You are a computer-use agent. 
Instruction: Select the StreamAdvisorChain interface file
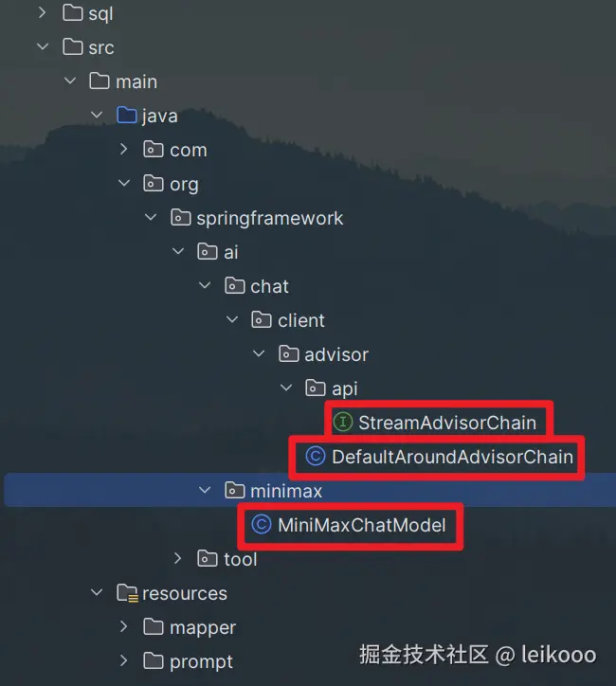coord(435,423)
